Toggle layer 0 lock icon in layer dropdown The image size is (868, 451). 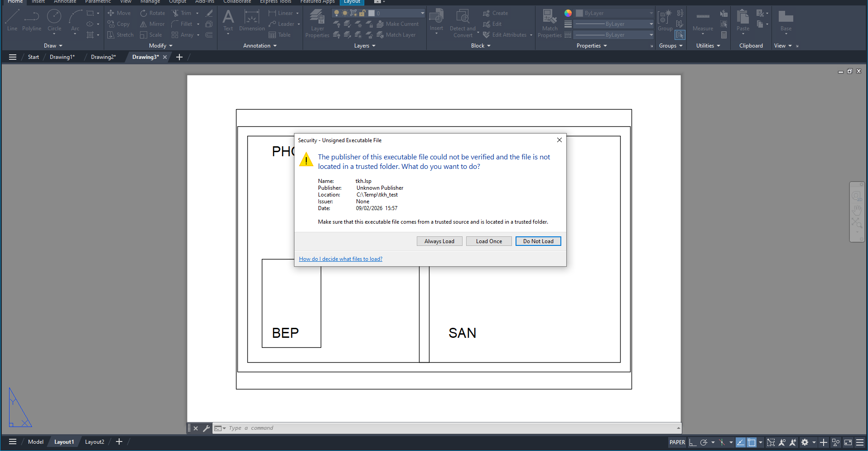coord(362,13)
